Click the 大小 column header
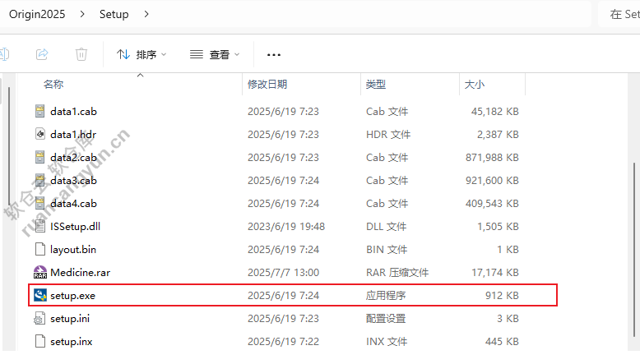640x364 pixels. pyautogui.click(x=475, y=85)
